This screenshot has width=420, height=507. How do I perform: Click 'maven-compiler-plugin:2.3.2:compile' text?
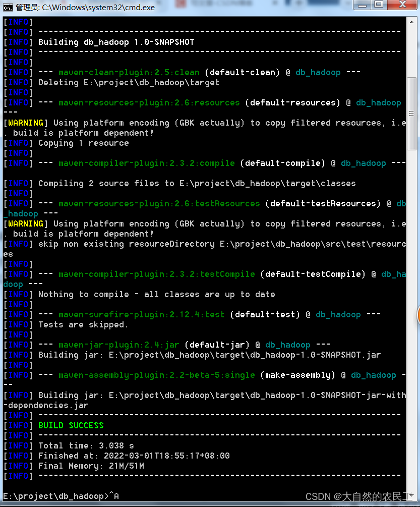[x=147, y=163]
